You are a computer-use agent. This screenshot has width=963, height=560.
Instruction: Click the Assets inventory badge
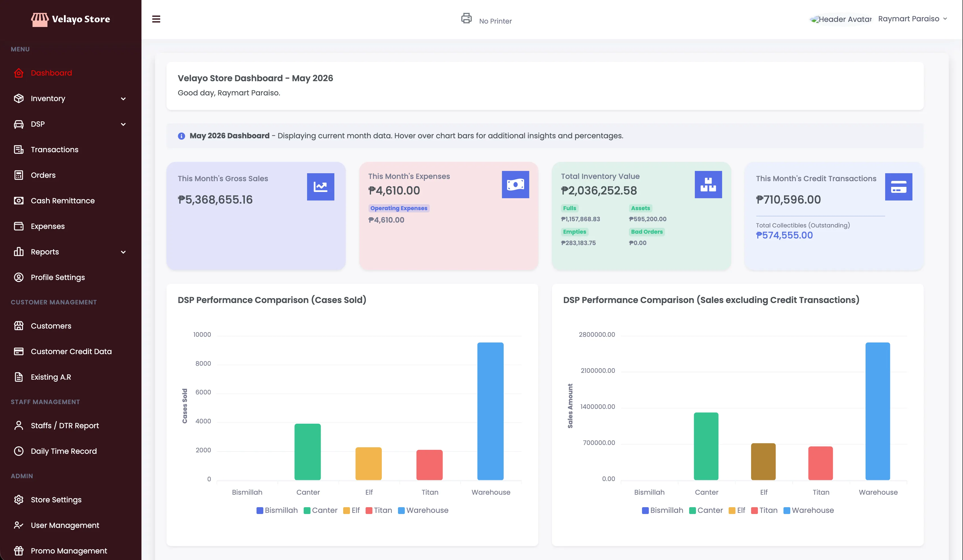[x=641, y=208]
